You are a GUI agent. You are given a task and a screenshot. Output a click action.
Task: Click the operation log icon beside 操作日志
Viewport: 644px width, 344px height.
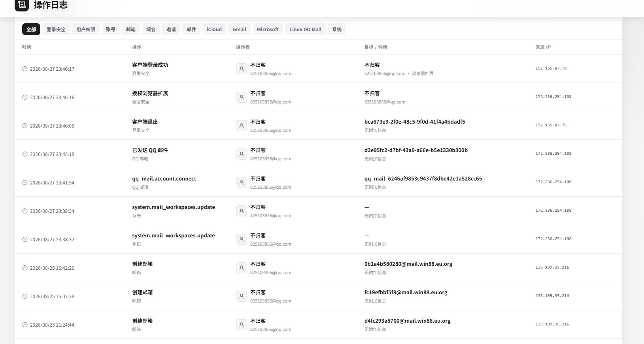click(22, 5)
